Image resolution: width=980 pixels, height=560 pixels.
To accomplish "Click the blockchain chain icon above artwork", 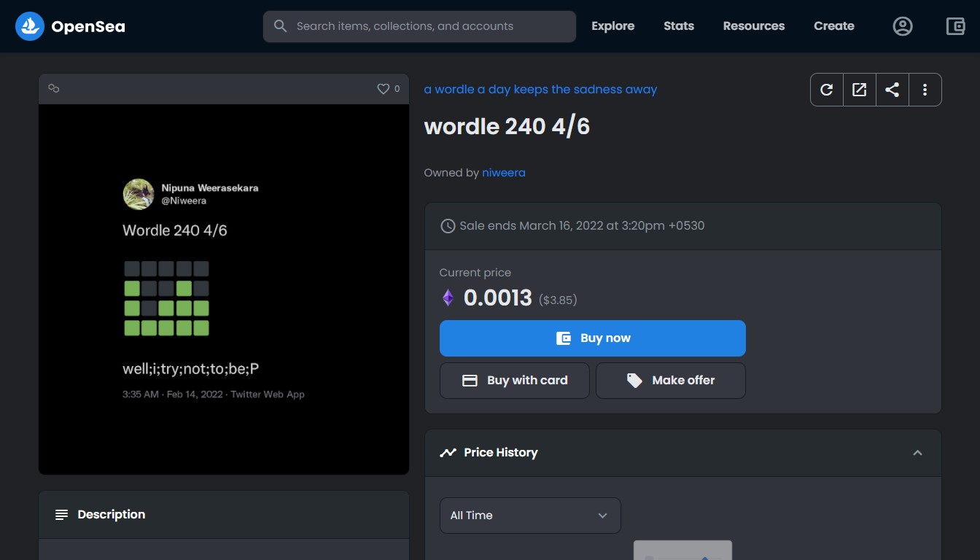I will click(x=53, y=89).
